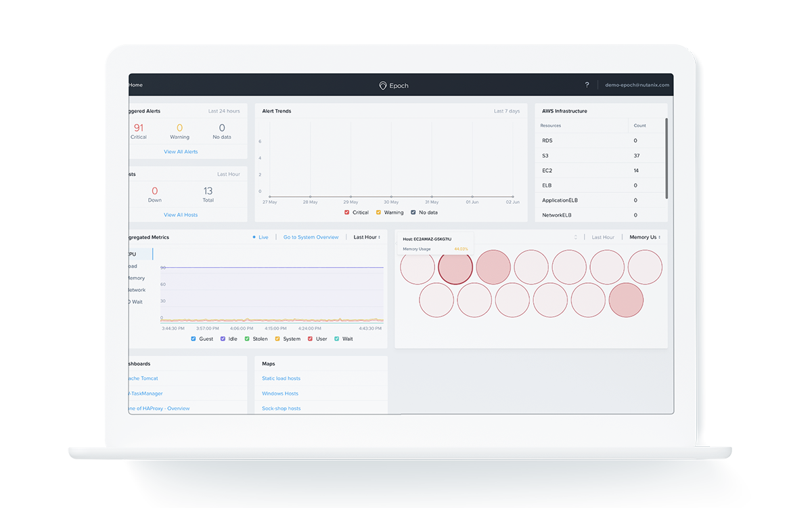Click the Live indicator dot
This screenshot has width=812, height=508.
click(254, 237)
